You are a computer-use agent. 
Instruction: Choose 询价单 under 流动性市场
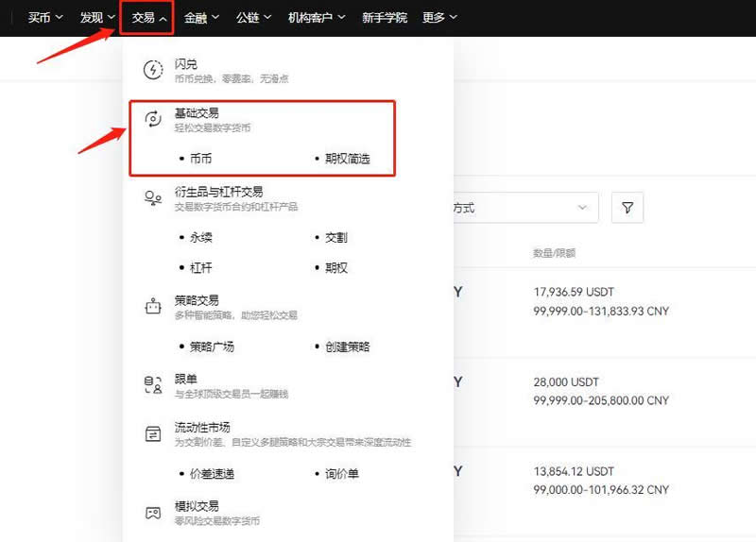click(341, 473)
